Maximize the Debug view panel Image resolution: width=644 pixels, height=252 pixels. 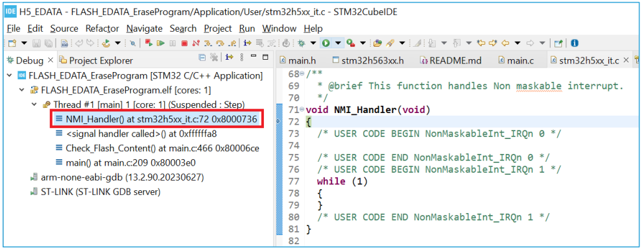(x=265, y=57)
